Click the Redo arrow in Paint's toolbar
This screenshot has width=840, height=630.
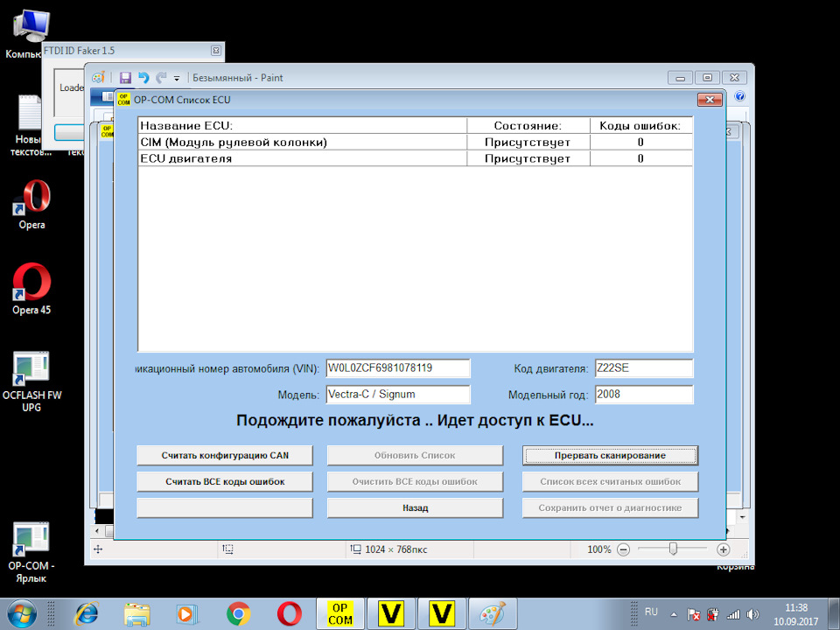point(161,78)
